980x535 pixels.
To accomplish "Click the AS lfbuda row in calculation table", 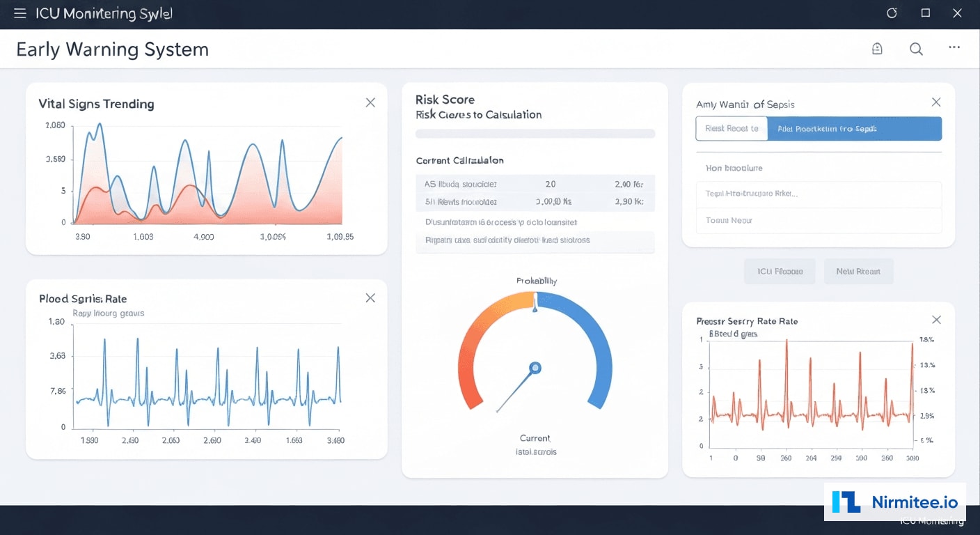I will tap(535, 184).
